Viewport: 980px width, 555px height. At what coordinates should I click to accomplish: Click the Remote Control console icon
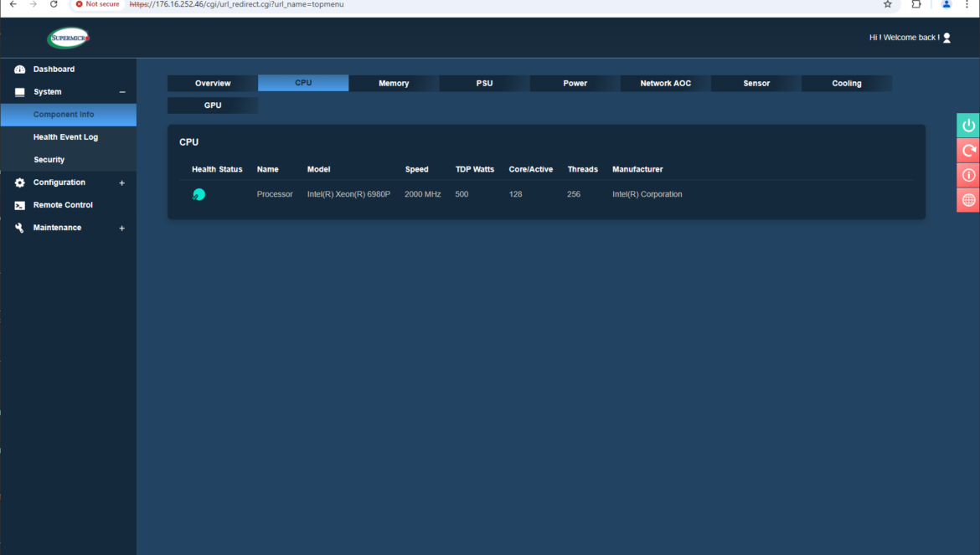point(20,205)
